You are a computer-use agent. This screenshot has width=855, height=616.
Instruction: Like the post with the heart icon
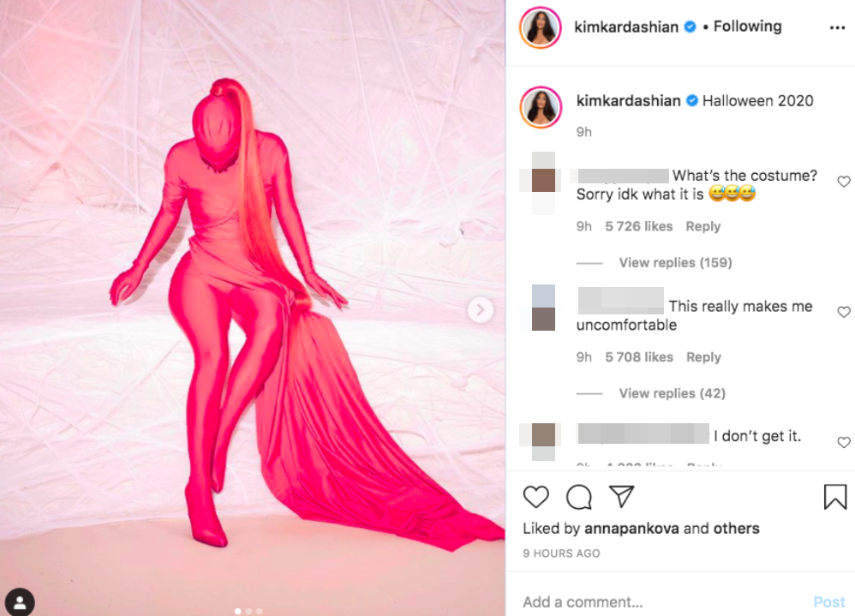pos(535,497)
